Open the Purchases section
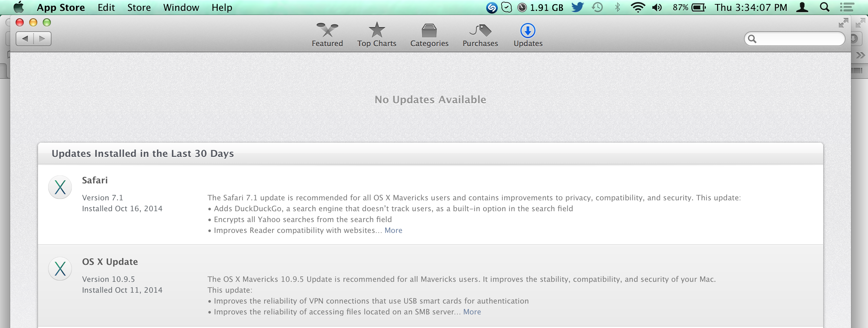Screen dimensions: 868x328 (480, 35)
